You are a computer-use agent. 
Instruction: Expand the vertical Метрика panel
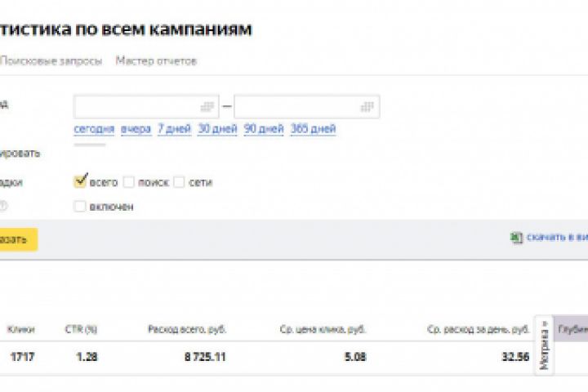(544, 345)
